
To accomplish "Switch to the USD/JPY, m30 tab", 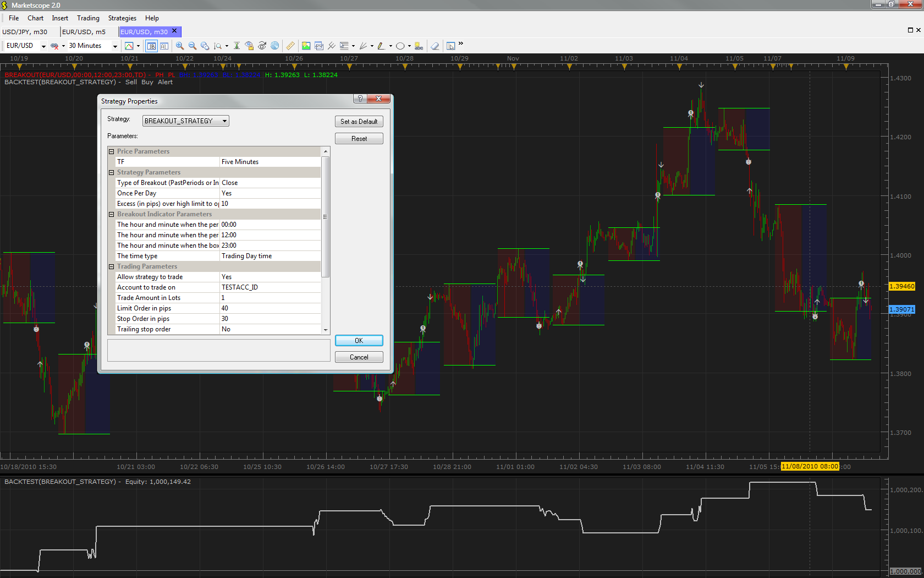I will click(x=25, y=32).
